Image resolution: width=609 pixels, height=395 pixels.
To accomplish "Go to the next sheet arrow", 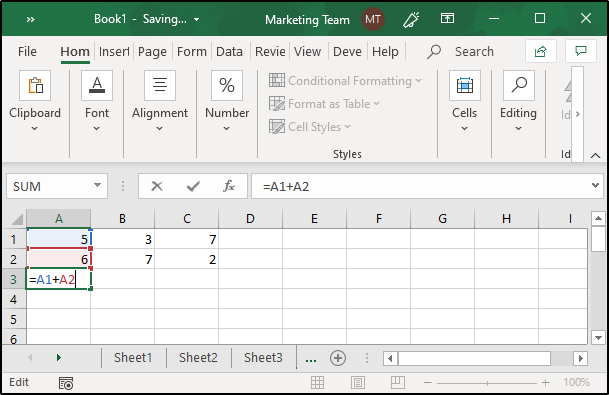I will click(59, 358).
